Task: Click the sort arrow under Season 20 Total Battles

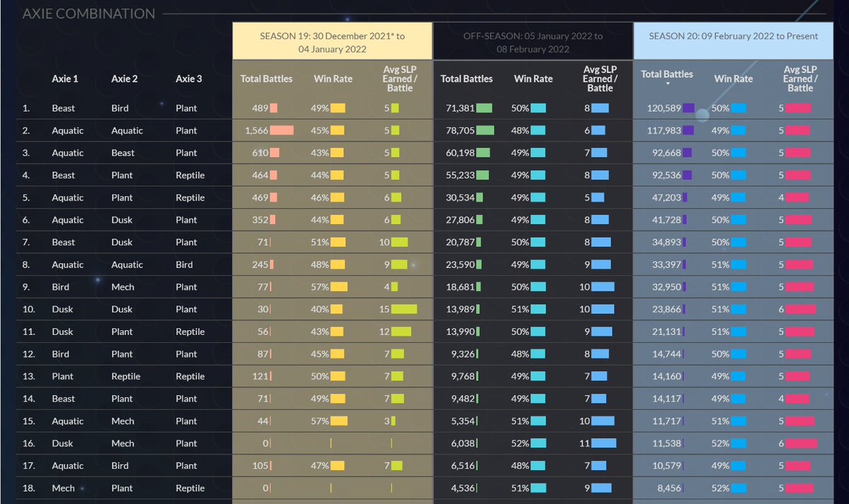Action: coord(667,84)
